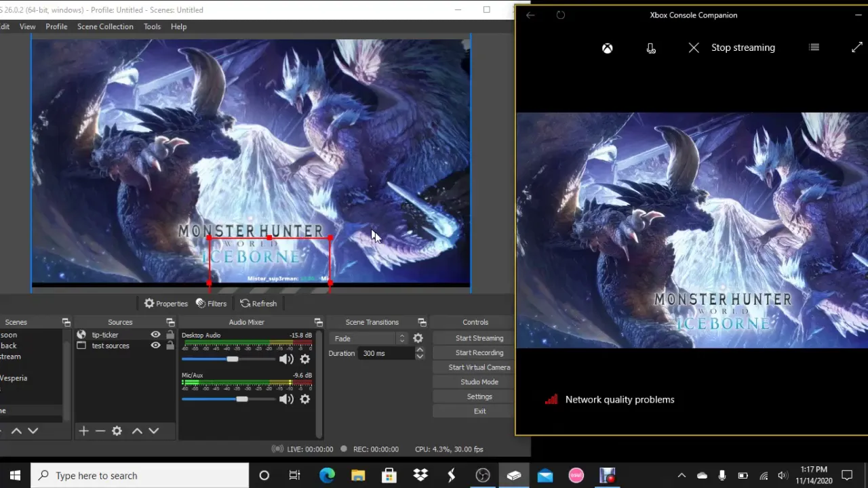
Task: Select the test sources row
Action: (x=125, y=346)
